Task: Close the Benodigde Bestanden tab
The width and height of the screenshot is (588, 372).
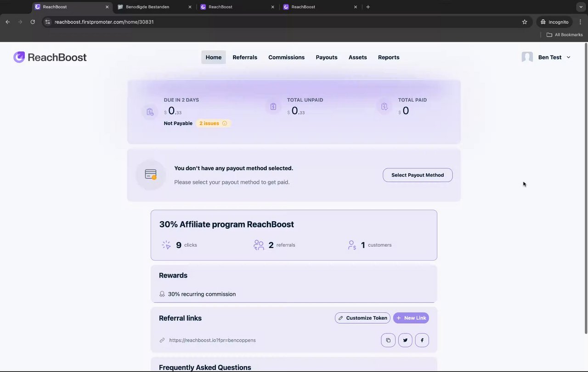Action: [x=190, y=7]
